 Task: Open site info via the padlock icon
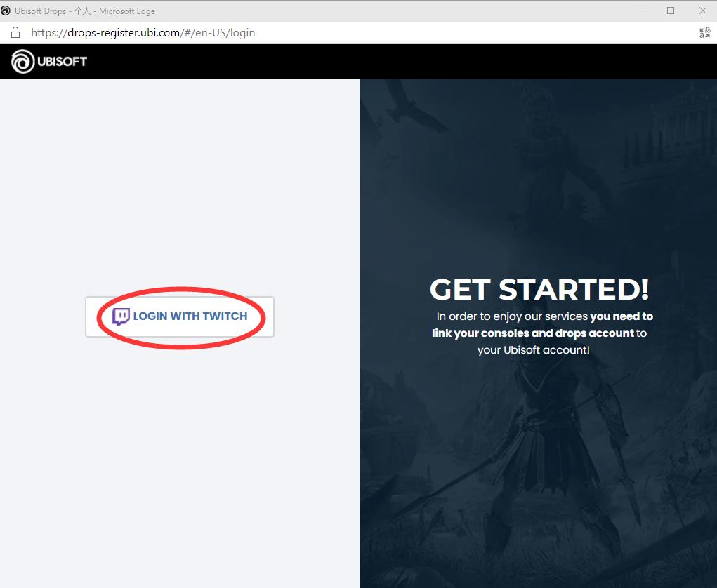(x=15, y=33)
